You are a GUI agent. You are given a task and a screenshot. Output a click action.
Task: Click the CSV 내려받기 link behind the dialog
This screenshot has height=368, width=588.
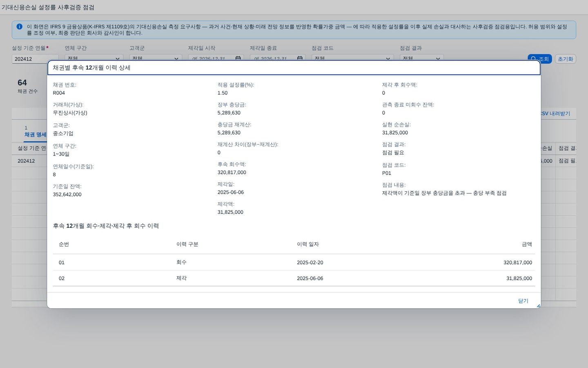[555, 114]
